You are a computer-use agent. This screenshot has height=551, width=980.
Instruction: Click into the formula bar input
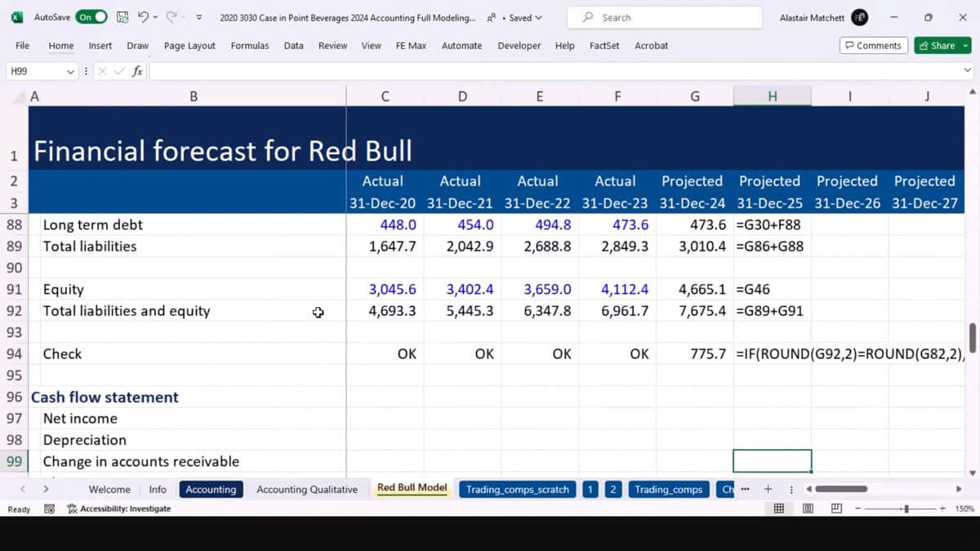(x=554, y=72)
